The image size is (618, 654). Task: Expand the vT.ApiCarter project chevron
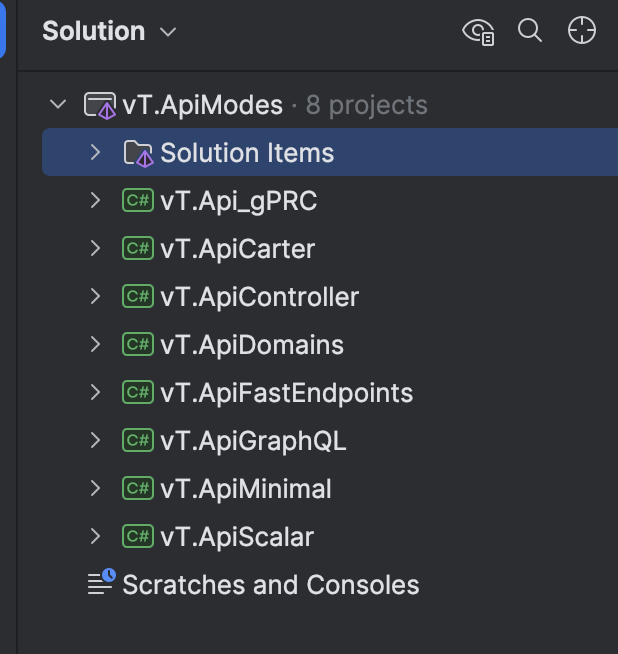pyautogui.click(x=95, y=248)
